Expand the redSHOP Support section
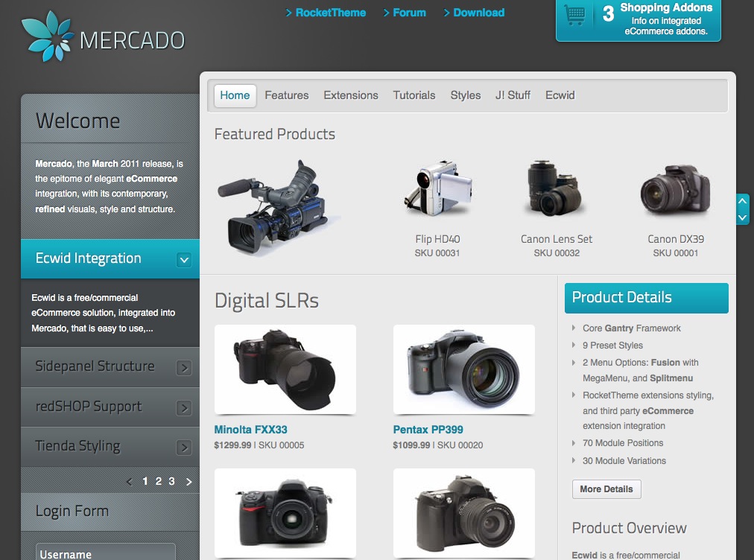Viewport: 754px width, 560px height. point(184,408)
